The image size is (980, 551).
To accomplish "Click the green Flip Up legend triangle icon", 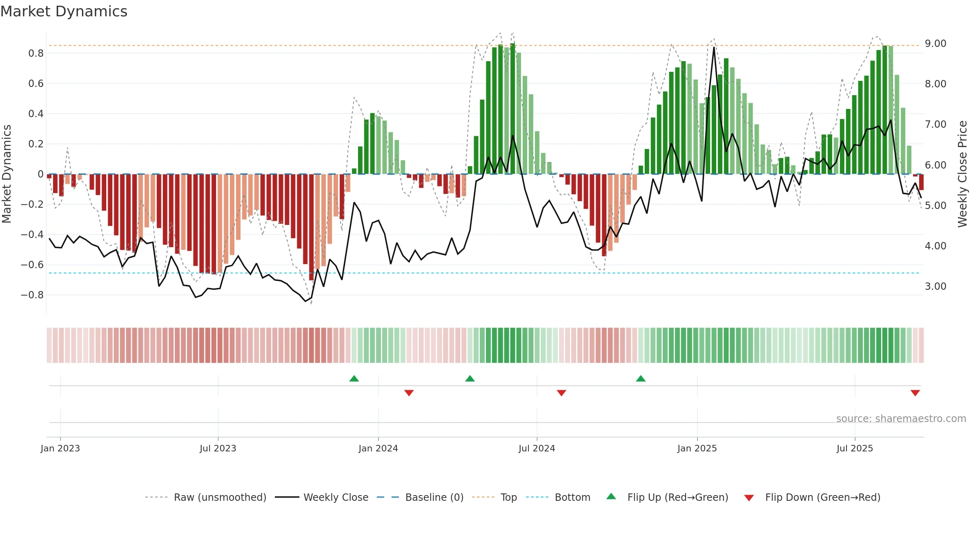I will (611, 496).
